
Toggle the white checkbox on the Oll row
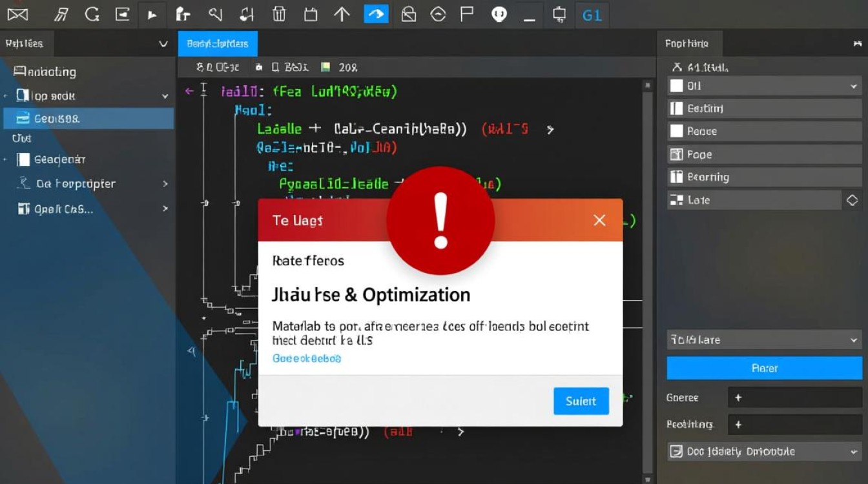point(676,85)
